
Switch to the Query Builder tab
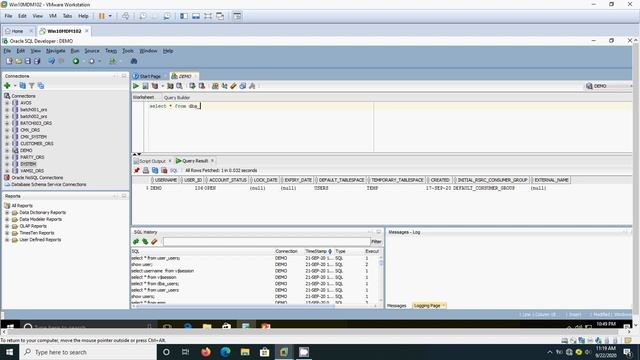tap(177, 98)
